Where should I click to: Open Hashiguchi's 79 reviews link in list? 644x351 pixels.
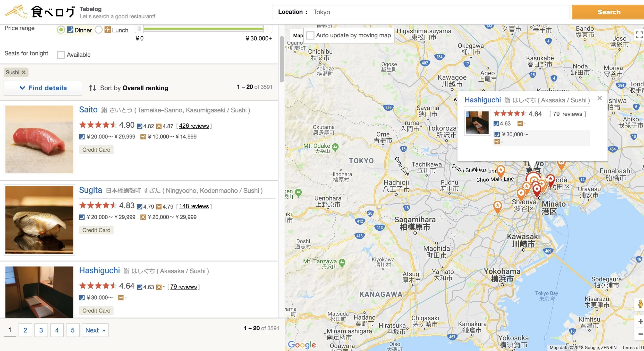click(183, 287)
